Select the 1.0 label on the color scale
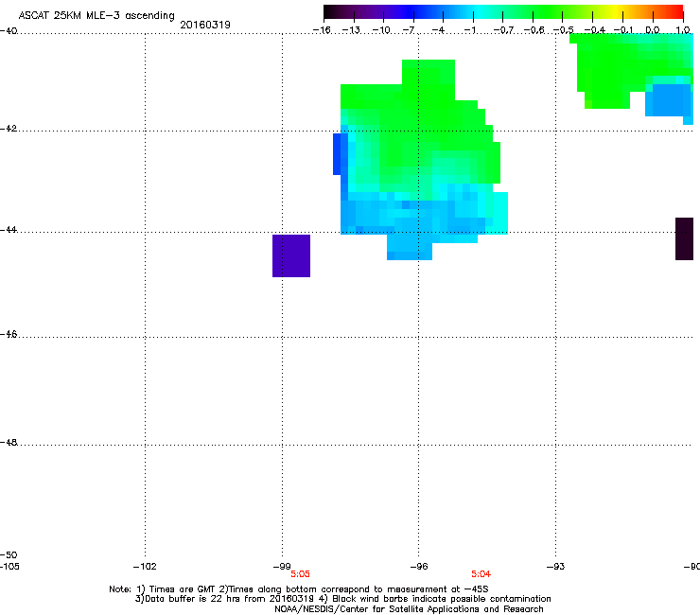This screenshot has width=700, height=615. (683, 30)
